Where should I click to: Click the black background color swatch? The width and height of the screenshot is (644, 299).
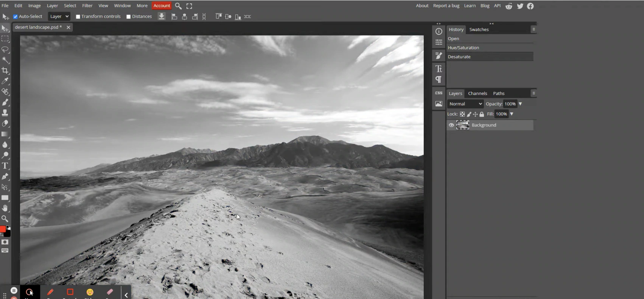point(7,234)
